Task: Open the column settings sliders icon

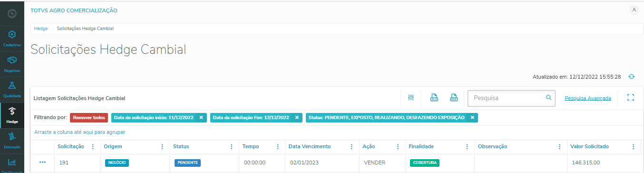Action: (x=411, y=98)
